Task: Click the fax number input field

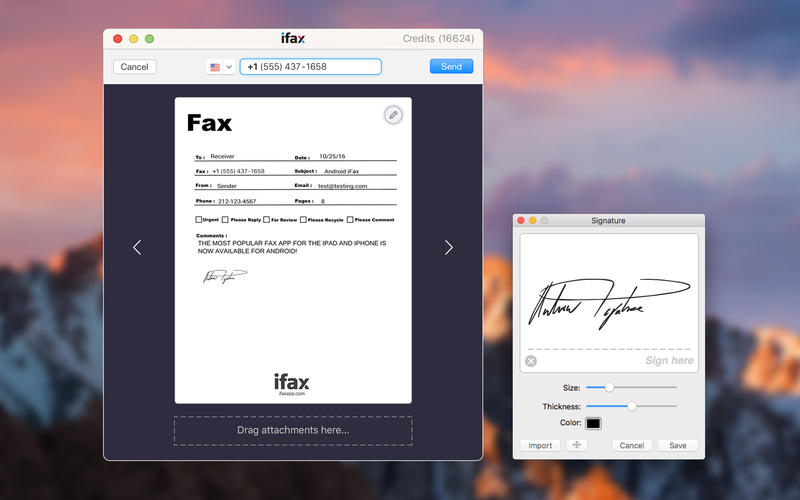Action: tap(311, 67)
